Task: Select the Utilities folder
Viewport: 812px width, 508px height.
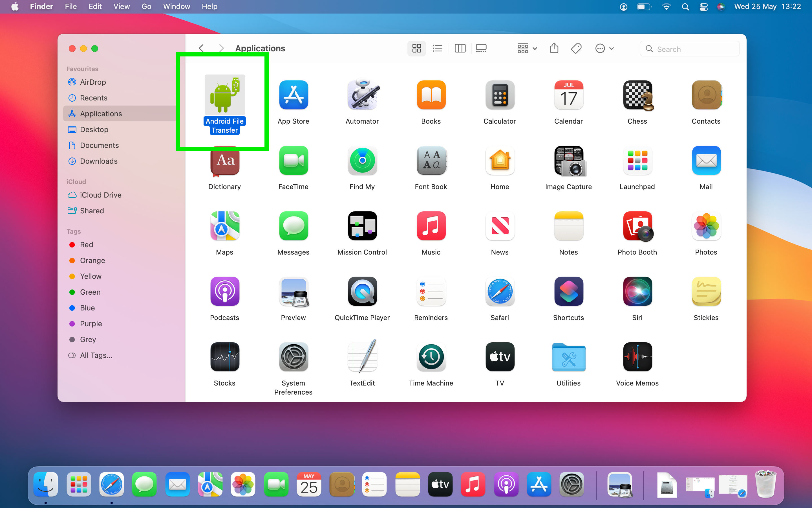Action: coord(569,357)
